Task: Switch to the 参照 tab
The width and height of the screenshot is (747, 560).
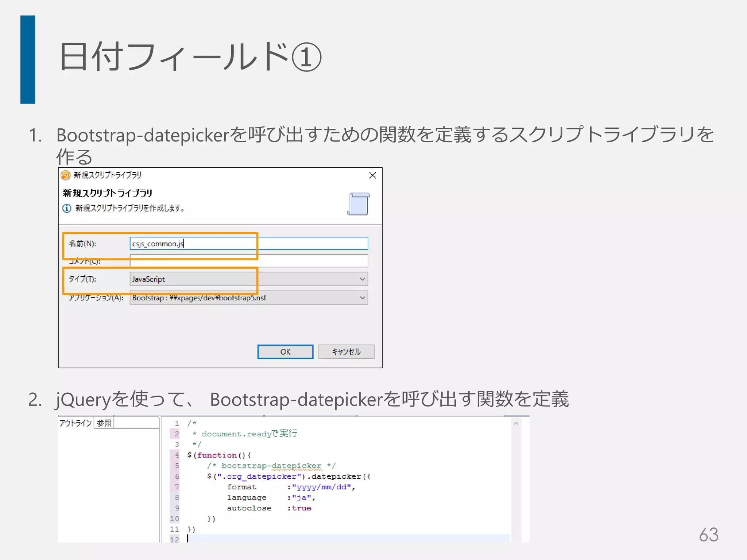Action: [104, 423]
